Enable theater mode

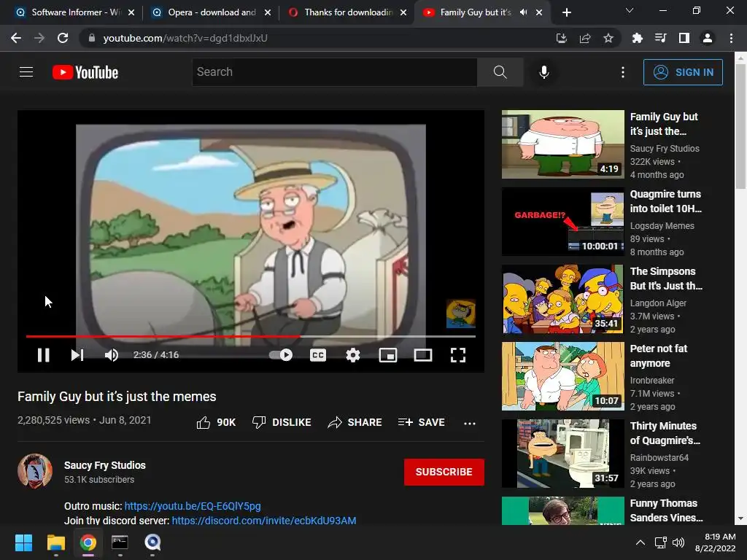[x=423, y=355]
